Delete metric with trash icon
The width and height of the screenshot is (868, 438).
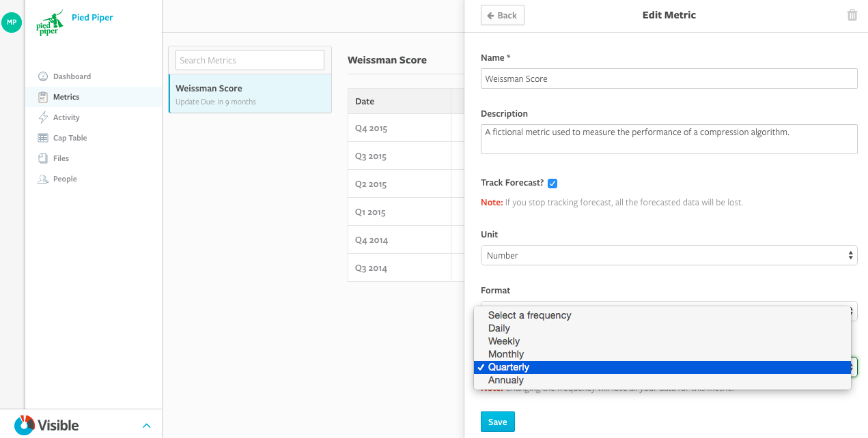click(x=852, y=15)
